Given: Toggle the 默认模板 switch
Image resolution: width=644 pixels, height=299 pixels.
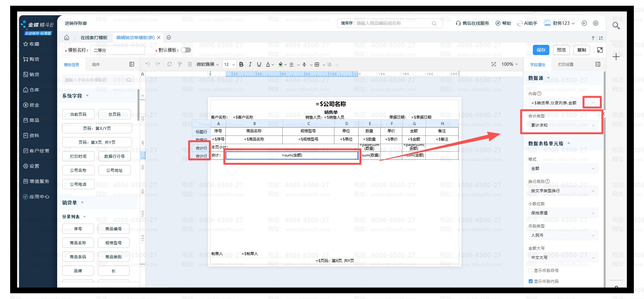Looking at the screenshot, I should point(186,50).
